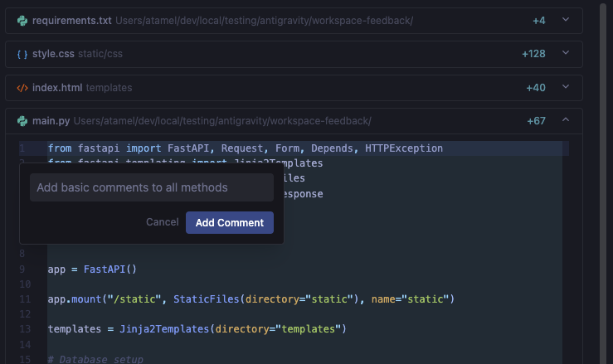
Task: Click the +4 change count
Action: tap(538, 21)
